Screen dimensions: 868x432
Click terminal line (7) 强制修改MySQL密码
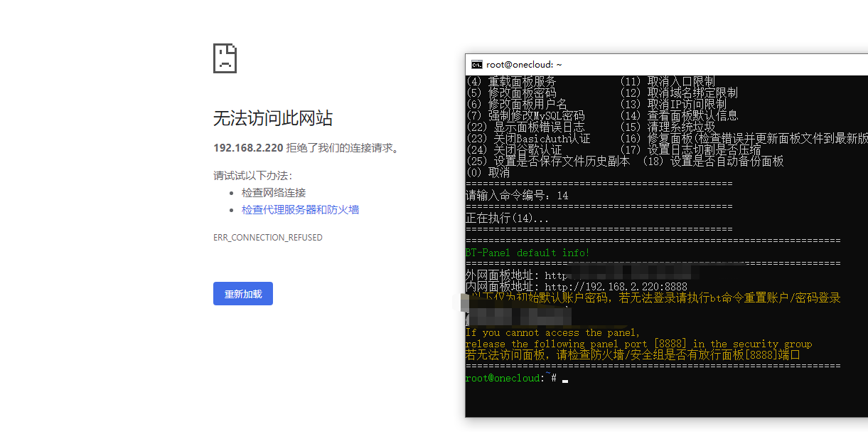click(x=525, y=115)
